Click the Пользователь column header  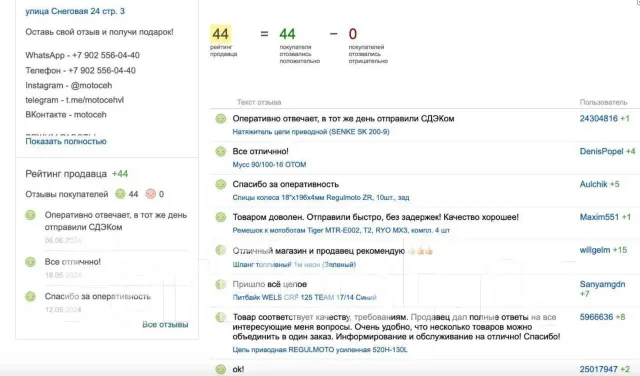(x=603, y=102)
